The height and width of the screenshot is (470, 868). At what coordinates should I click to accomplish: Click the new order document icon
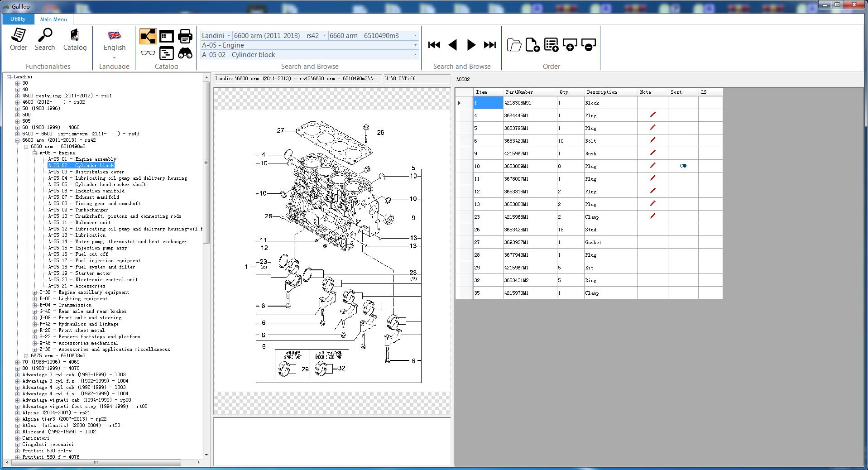pos(532,45)
